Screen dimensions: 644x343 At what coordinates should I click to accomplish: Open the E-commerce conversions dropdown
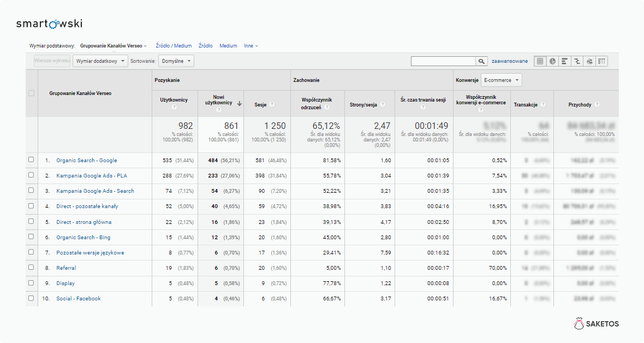(x=501, y=80)
